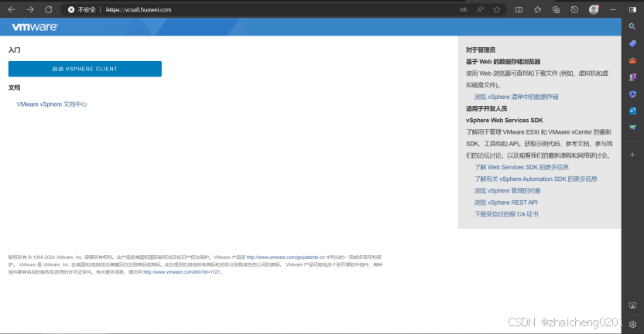644x334 pixels.
Task: Click the 适用于开发人员 heading
Action: tap(486, 109)
